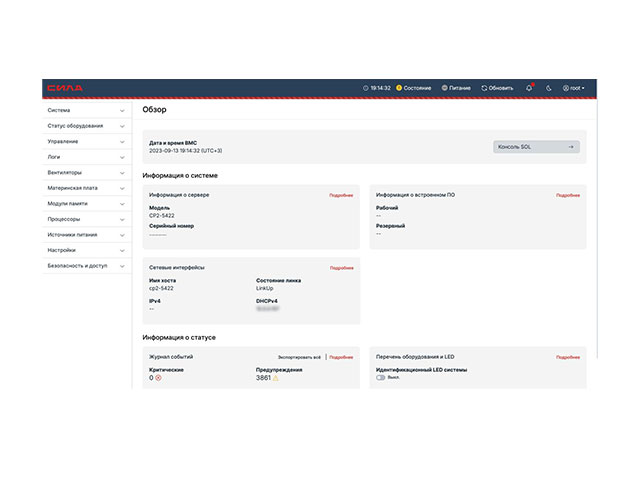Open the Консоль SOL button

coord(536,147)
